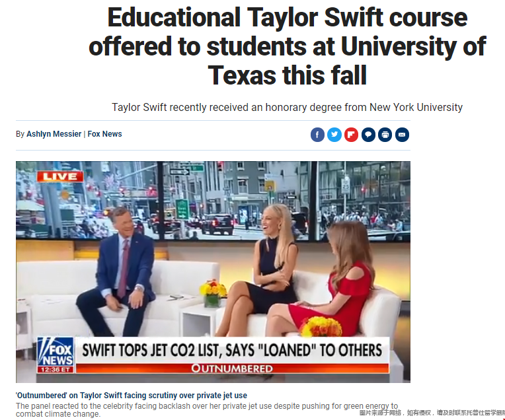Click the Chinese watermark text at bottom right

tap(432, 413)
